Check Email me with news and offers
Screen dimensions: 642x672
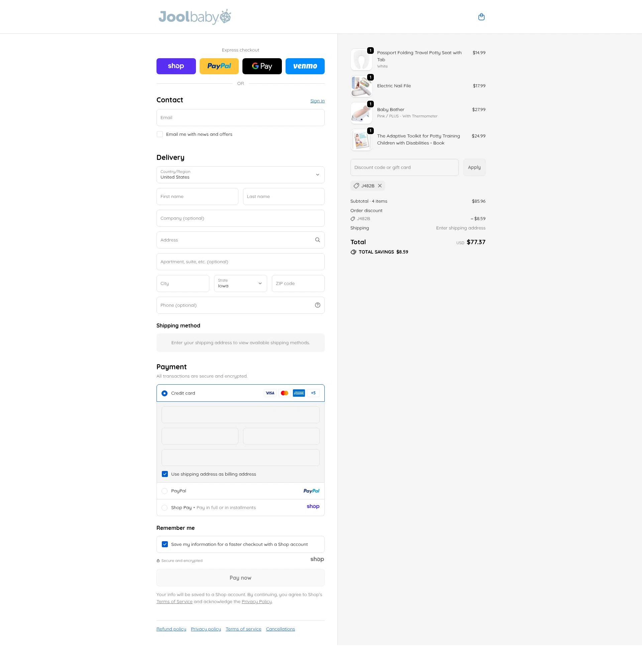[x=160, y=134]
